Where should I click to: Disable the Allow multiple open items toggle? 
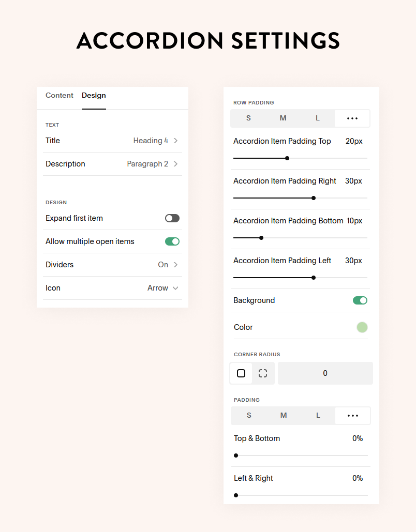pyautogui.click(x=172, y=241)
